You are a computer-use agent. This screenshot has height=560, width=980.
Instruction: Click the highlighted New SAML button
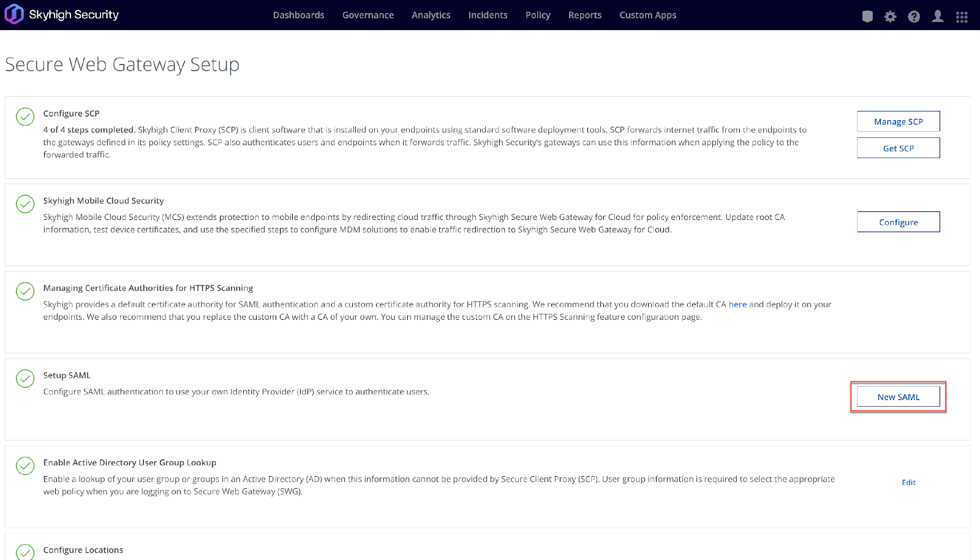click(x=898, y=396)
